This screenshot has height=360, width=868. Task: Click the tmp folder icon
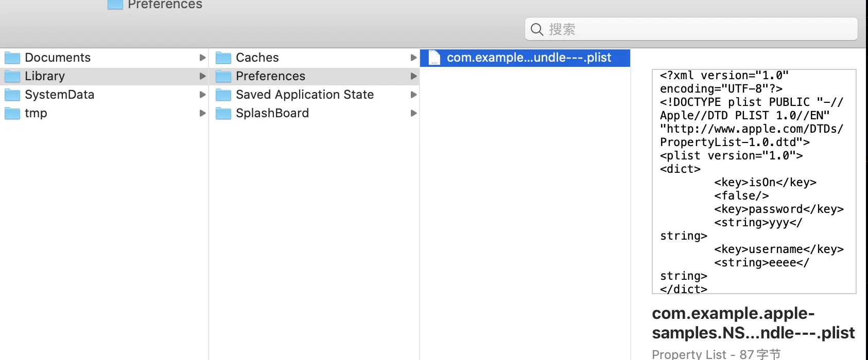12,113
